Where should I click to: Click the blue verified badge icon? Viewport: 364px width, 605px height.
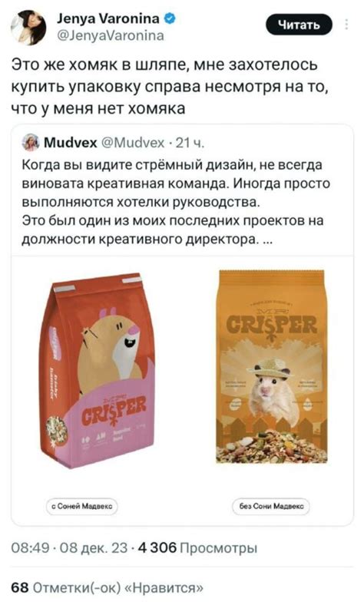click(x=170, y=18)
